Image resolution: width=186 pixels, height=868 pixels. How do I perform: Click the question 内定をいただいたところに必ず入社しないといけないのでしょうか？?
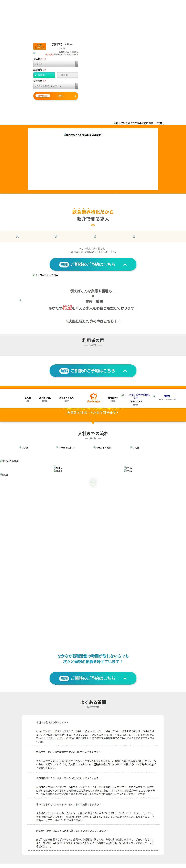pyautogui.click(x=72, y=831)
